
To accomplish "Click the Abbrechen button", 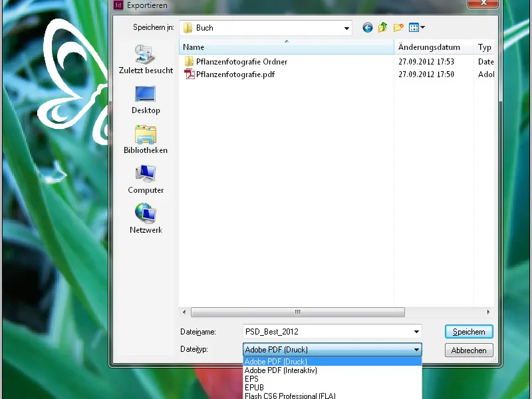I will [469, 350].
